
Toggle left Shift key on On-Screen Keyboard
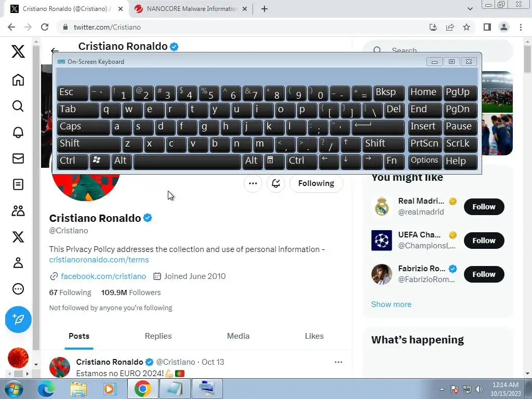click(89, 144)
